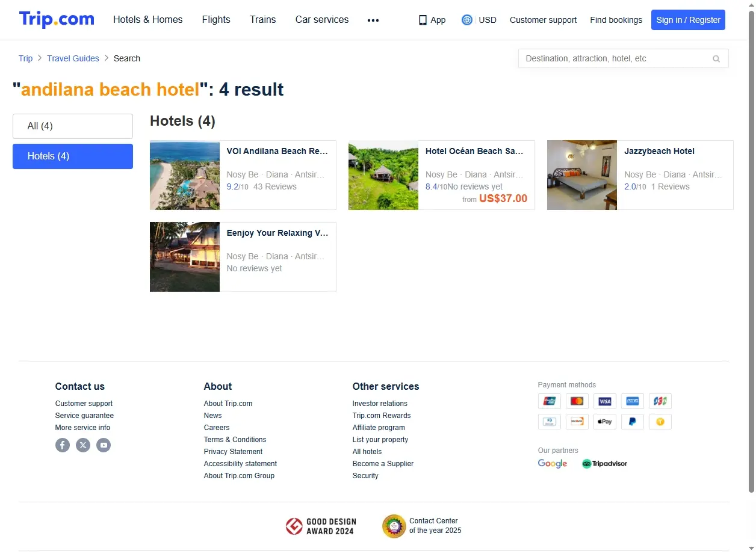Click Sign in / Register button
The height and width of the screenshot is (554, 756).
[x=688, y=20]
